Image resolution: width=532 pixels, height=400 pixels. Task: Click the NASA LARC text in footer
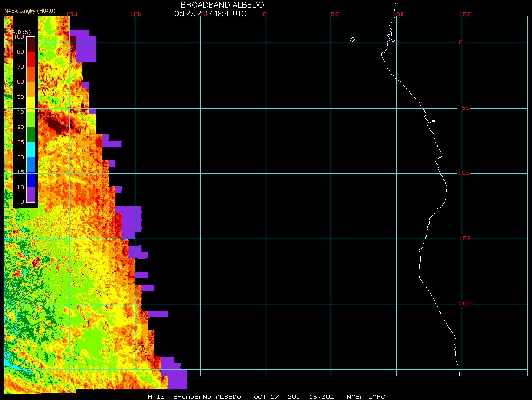tap(366, 397)
